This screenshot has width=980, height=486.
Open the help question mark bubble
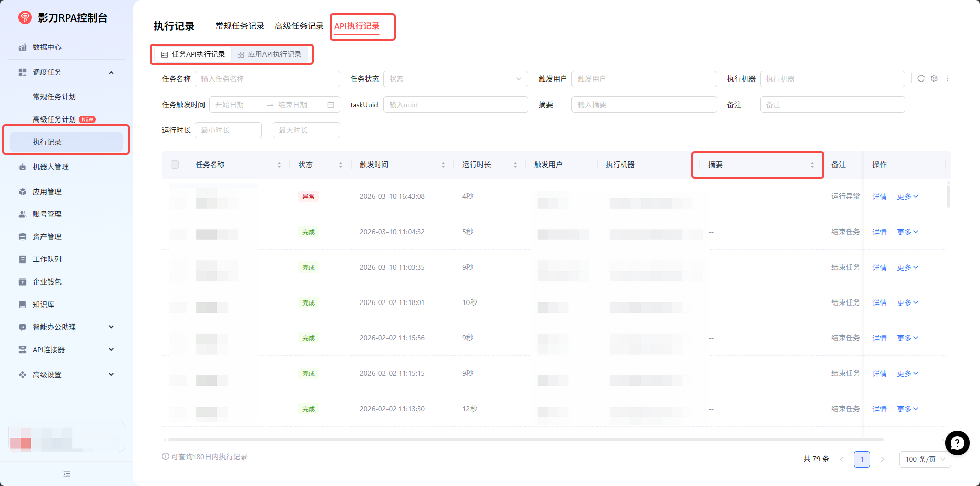point(957,443)
